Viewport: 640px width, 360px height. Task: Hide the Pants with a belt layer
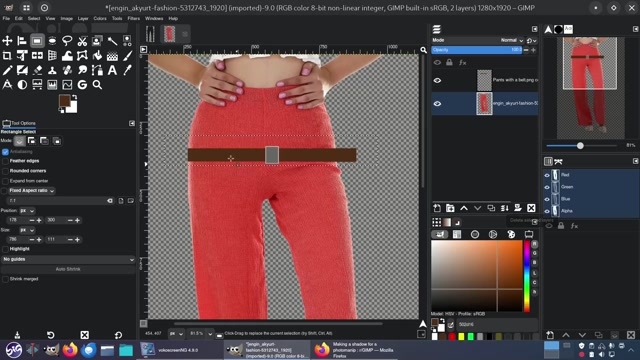tap(437, 80)
